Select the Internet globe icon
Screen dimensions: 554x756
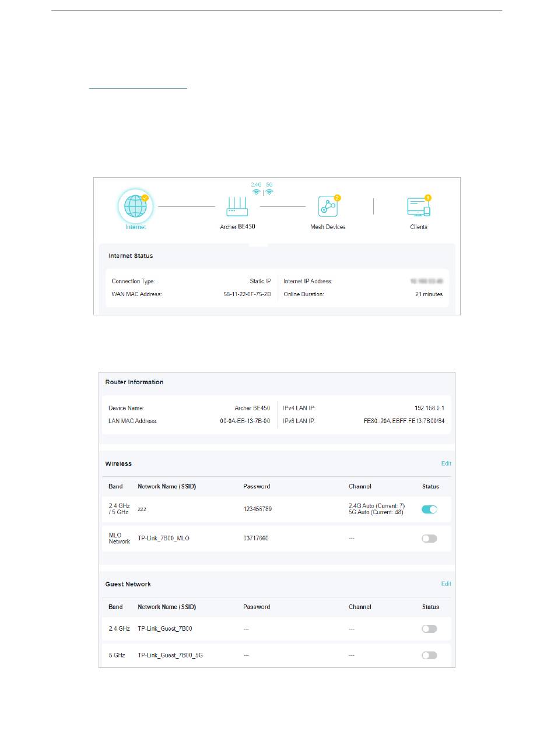coord(136,206)
